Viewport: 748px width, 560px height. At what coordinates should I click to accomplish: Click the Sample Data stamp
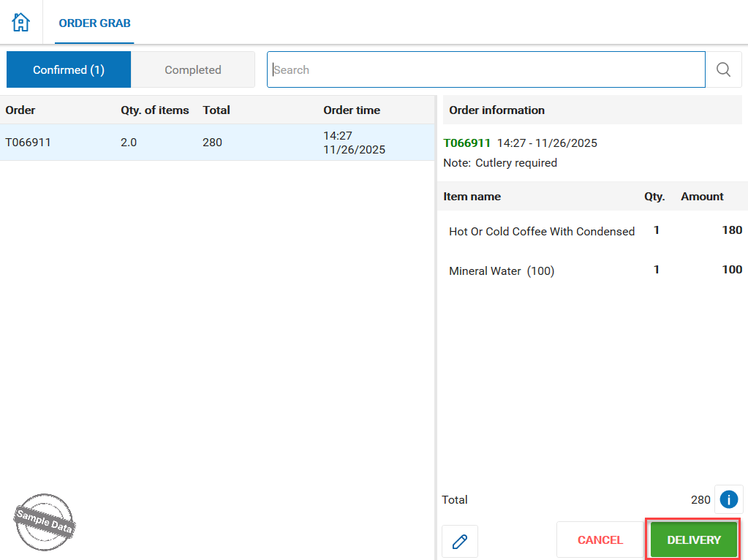pyautogui.click(x=45, y=522)
